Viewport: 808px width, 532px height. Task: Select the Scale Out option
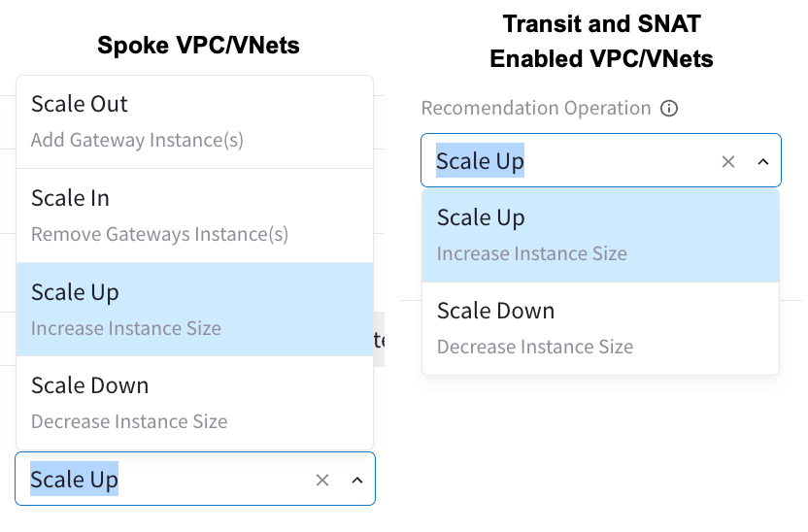(80, 105)
